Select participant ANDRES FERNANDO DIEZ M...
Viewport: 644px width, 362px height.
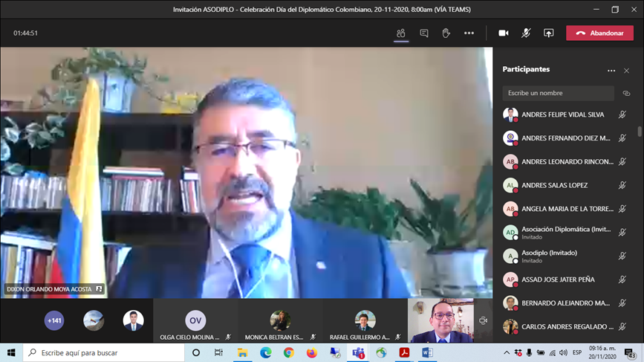565,138
